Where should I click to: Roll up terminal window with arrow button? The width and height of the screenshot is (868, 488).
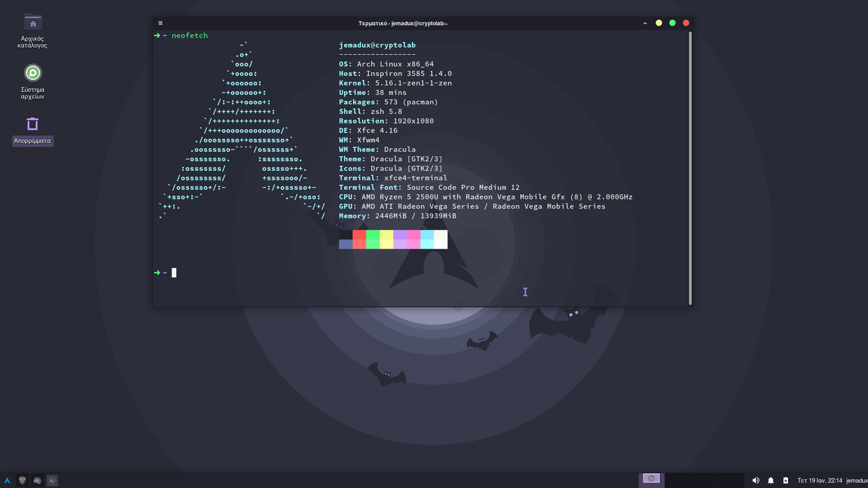[645, 23]
